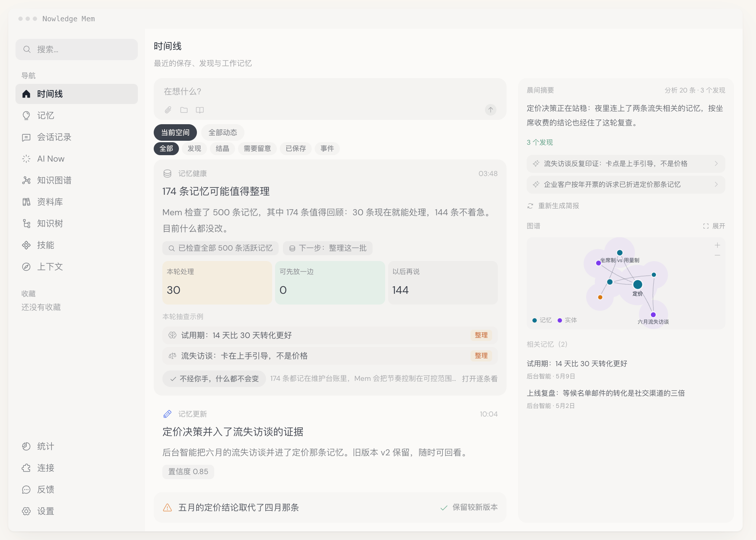
Task: Zoom in graph with plus icon
Action: tap(717, 245)
